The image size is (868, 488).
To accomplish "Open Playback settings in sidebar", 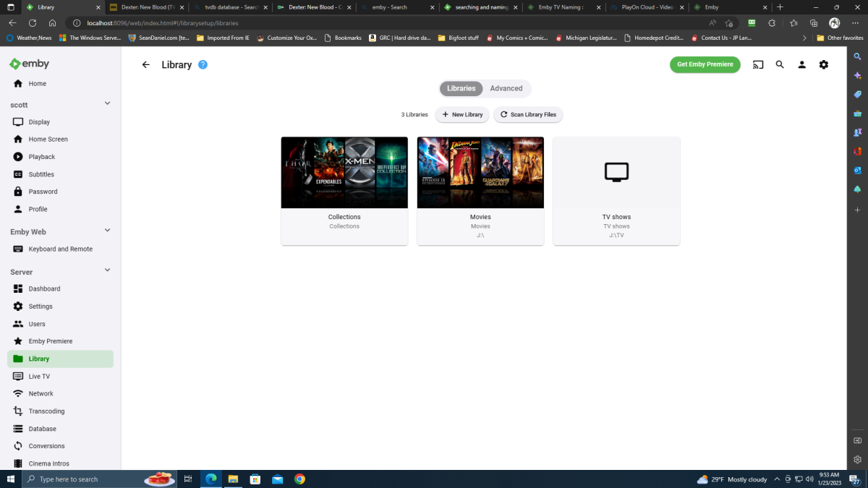I will (61, 157).
